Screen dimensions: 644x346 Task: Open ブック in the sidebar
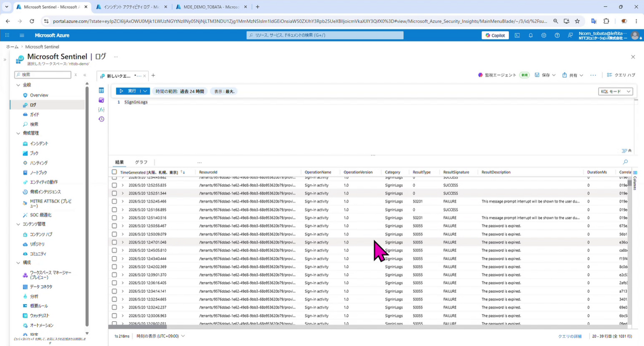34,153
